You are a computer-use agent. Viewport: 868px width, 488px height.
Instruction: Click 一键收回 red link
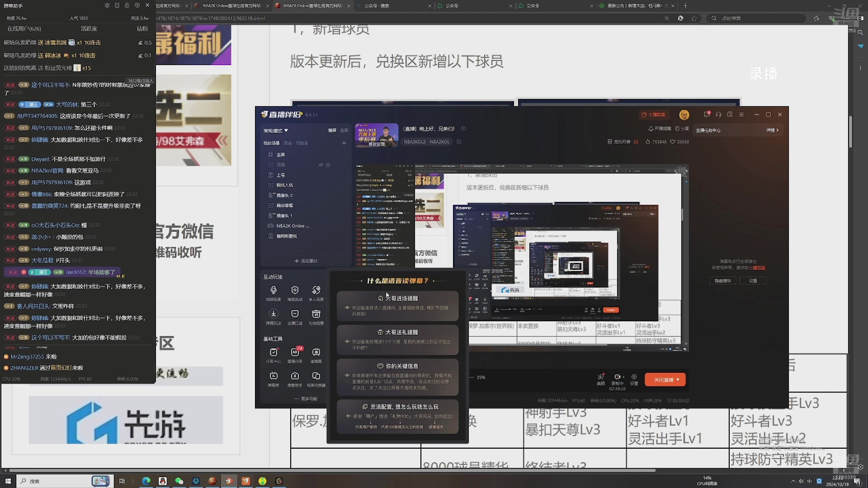pos(757,267)
